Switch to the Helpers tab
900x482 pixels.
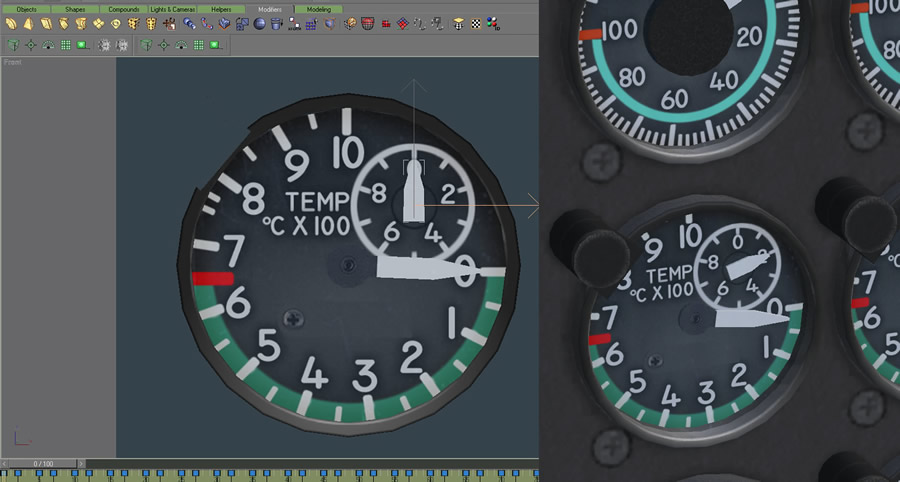pos(221,9)
